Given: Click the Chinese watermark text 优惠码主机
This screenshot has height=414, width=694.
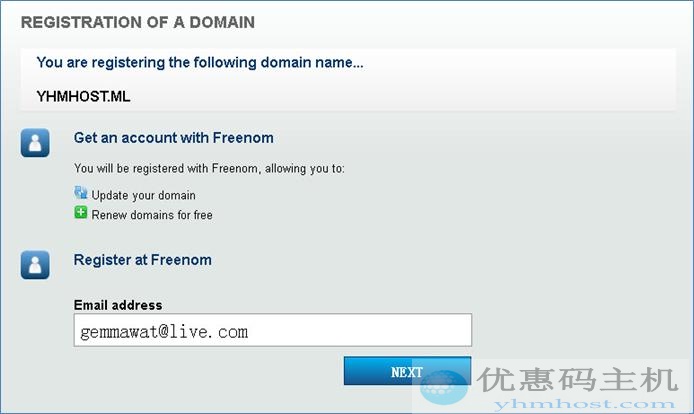Looking at the screenshot, I should point(578,380).
